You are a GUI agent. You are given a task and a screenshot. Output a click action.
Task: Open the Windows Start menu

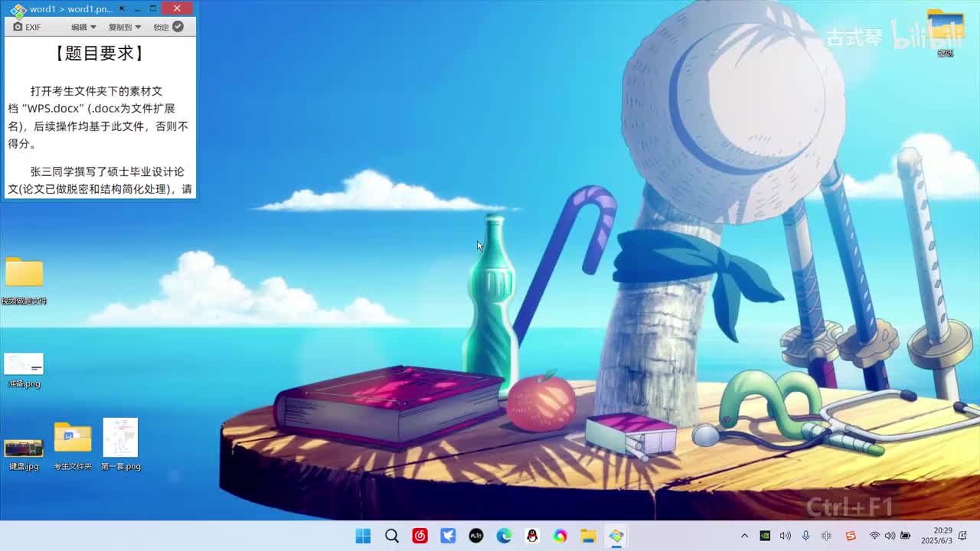click(x=363, y=536)
